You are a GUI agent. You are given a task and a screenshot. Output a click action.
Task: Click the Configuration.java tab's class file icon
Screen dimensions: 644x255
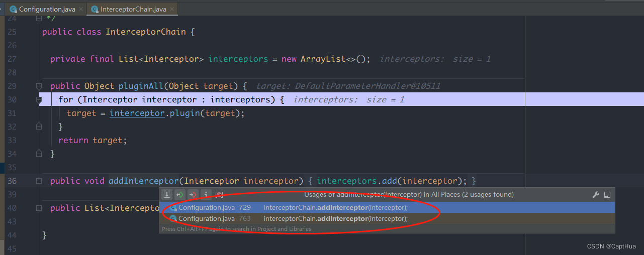[x=14, y=9]
